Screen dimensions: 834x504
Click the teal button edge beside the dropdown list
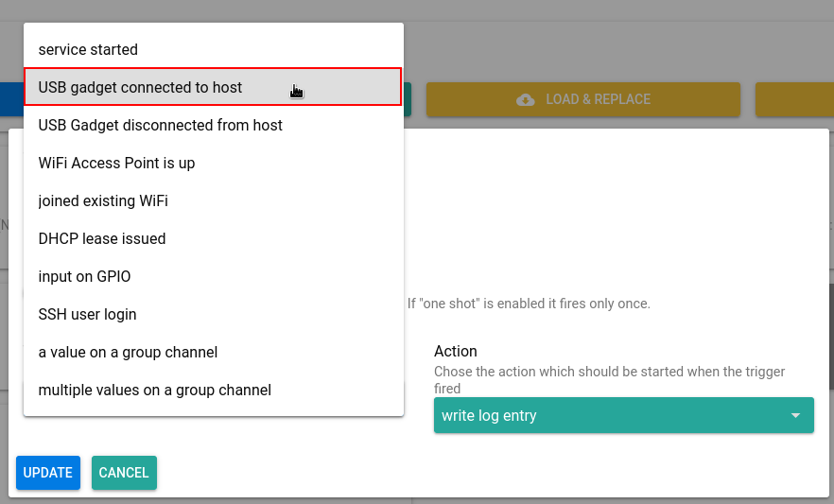click(408, 99)
